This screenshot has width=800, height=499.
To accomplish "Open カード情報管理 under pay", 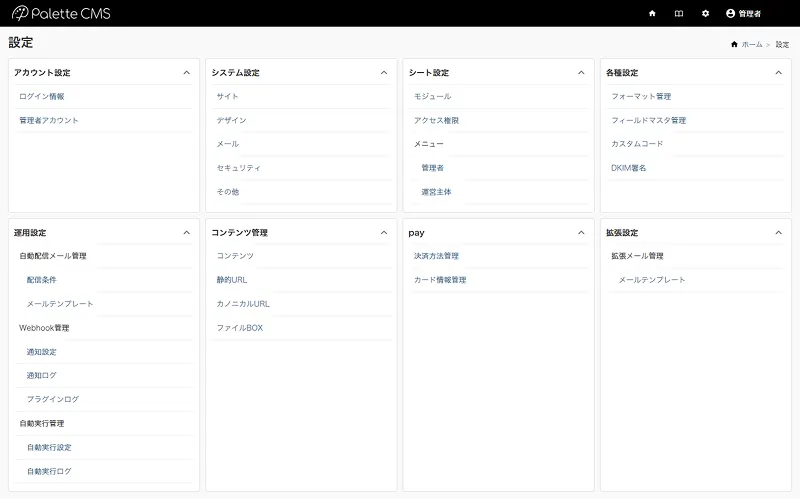I will click(x=440, y=280).
